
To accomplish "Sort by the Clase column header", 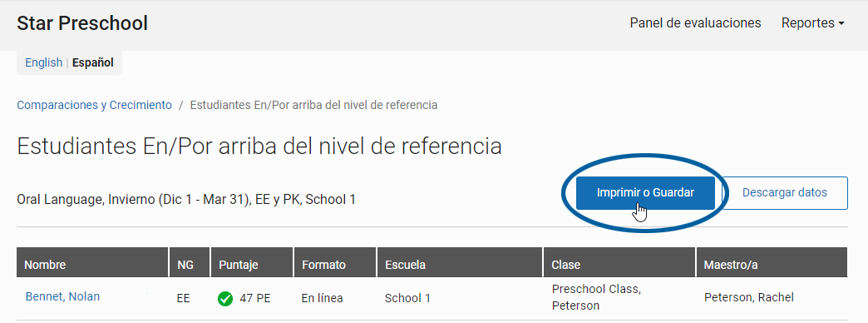I will pos(619,265).
